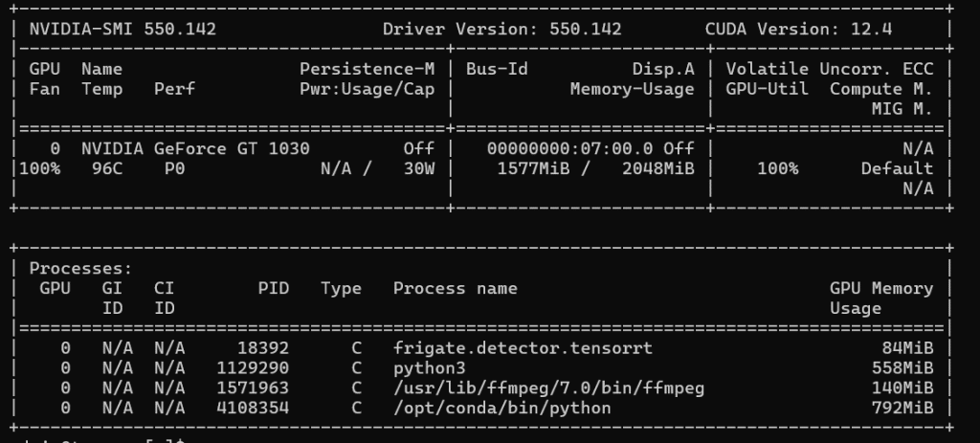
Task: Click the 30W power cap value
Action: [x=416, y=168]
